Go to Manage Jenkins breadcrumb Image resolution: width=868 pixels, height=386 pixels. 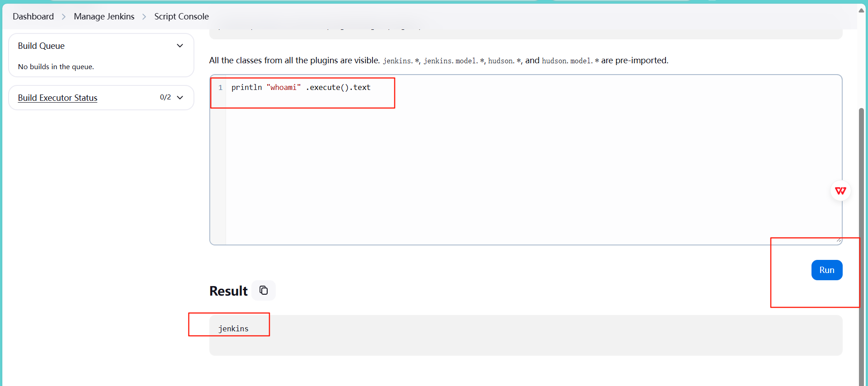(x=104, y=16)
